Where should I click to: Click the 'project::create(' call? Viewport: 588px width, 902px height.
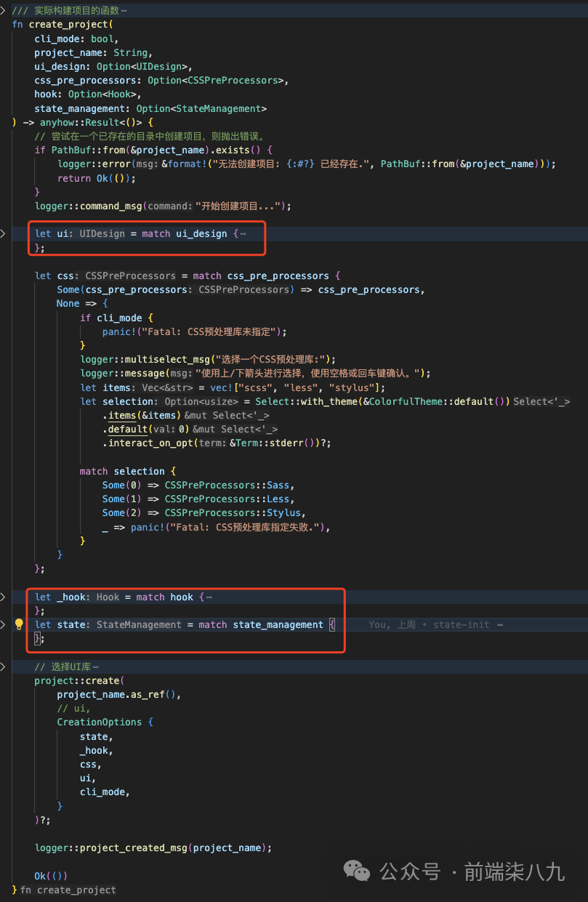tap(79, 680)
